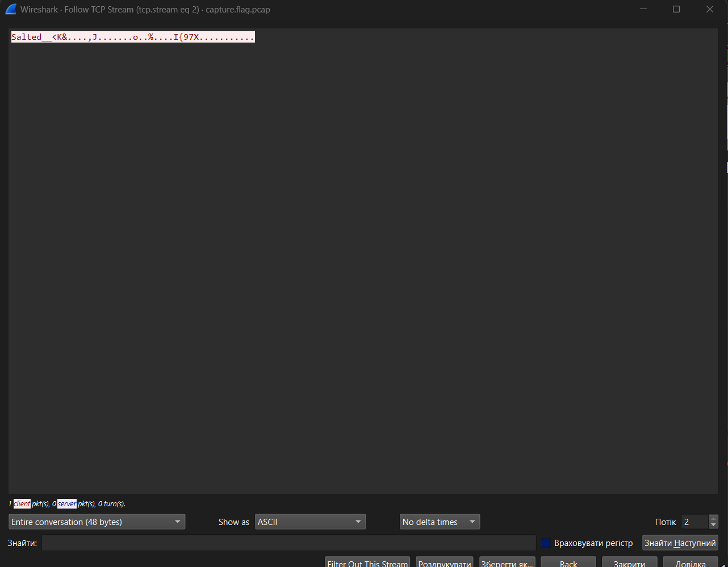Click the Знайти search text field
The width and height of the screenshot is (728, 567).
point(288,543)
